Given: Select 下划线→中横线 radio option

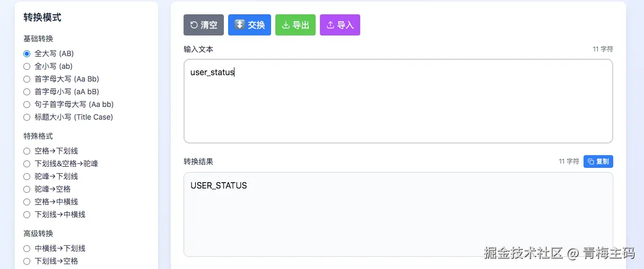Looking at the screenshot, I should click(27, 214).
